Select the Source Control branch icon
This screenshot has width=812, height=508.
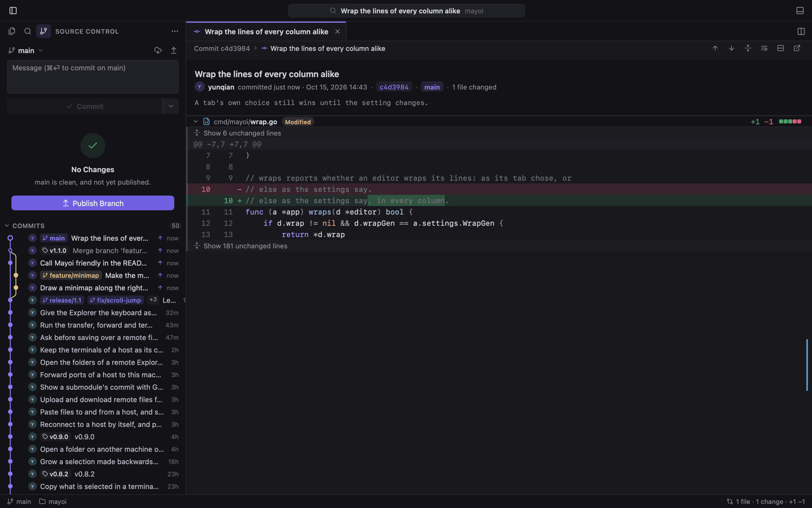[x=44, y=31]
